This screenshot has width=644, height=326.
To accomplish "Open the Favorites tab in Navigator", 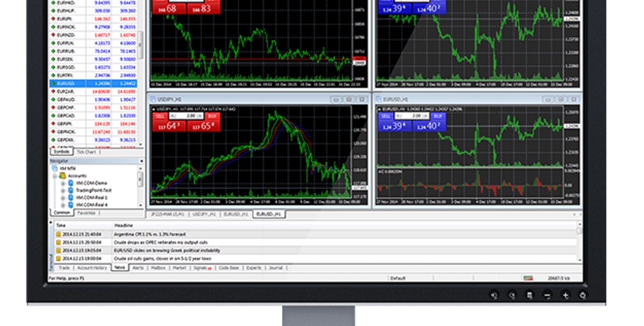I will tap(86, 212).
